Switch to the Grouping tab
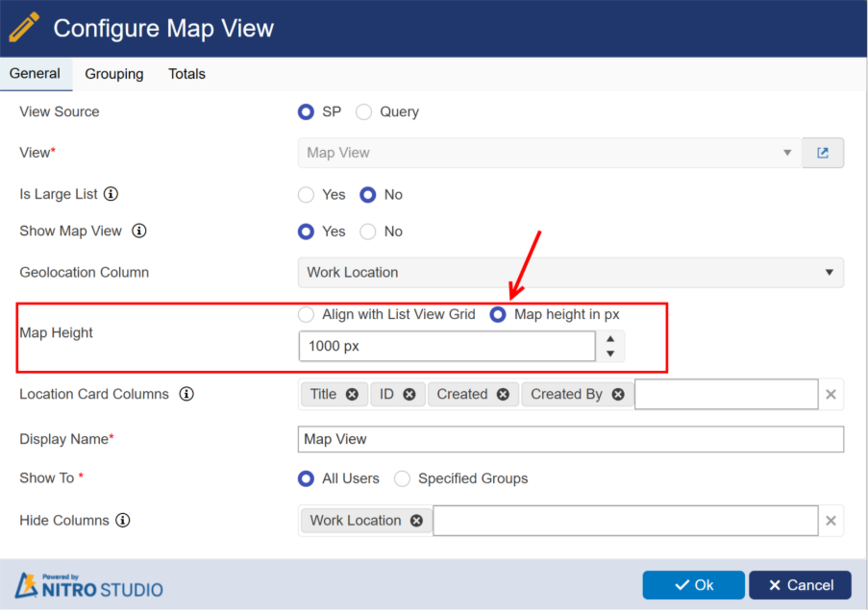 coord(113,74)
